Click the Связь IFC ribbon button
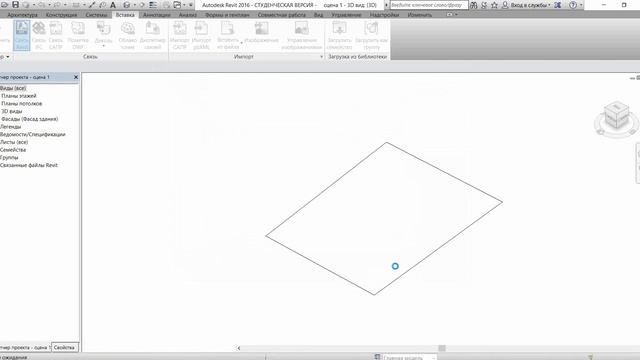Viewport: 640px width, 360px height. 39,36
